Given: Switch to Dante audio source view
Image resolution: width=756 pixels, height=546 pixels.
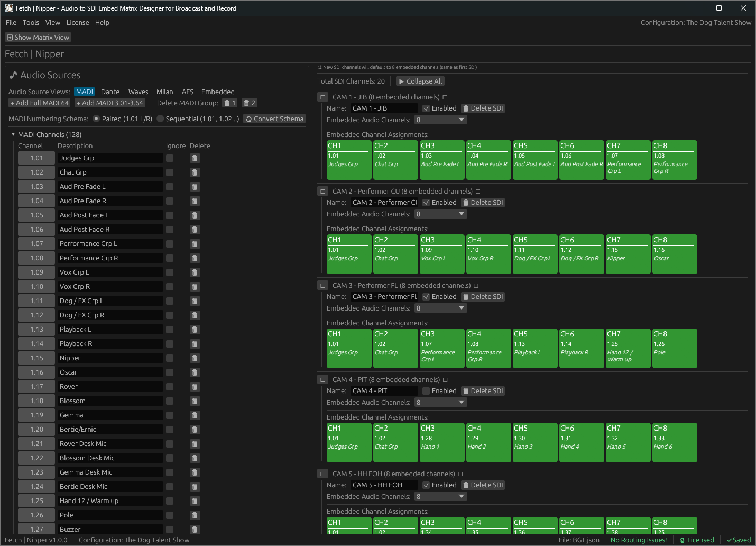Looking at the screenshot, I should [110, 92].
